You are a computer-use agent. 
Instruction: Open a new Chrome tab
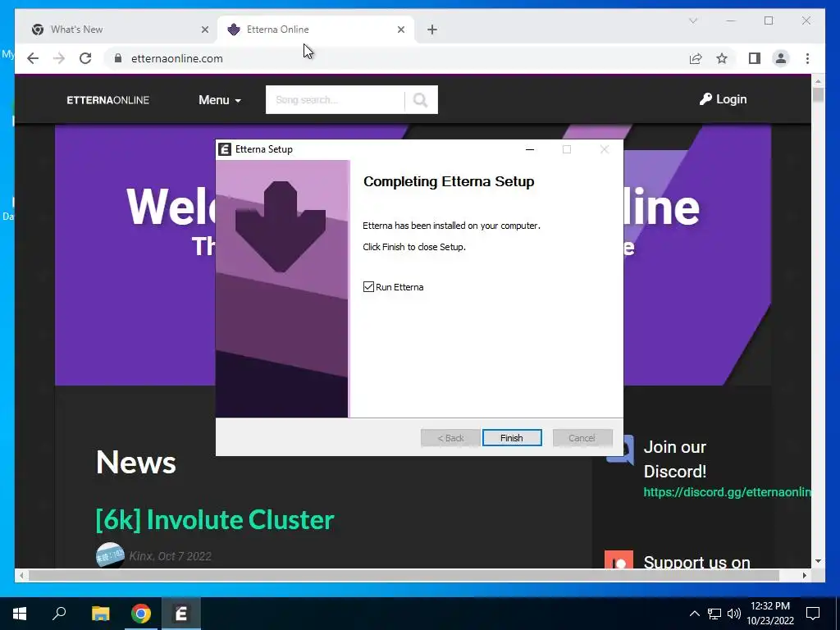(x=432, y=30)
